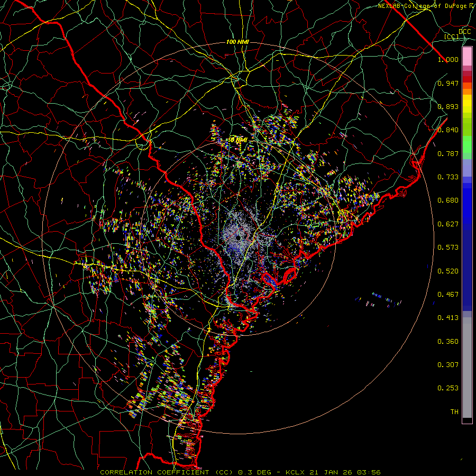Click the 0.307 scale value
The height and width of the screenshot is (476, 476).
(448, 365)
